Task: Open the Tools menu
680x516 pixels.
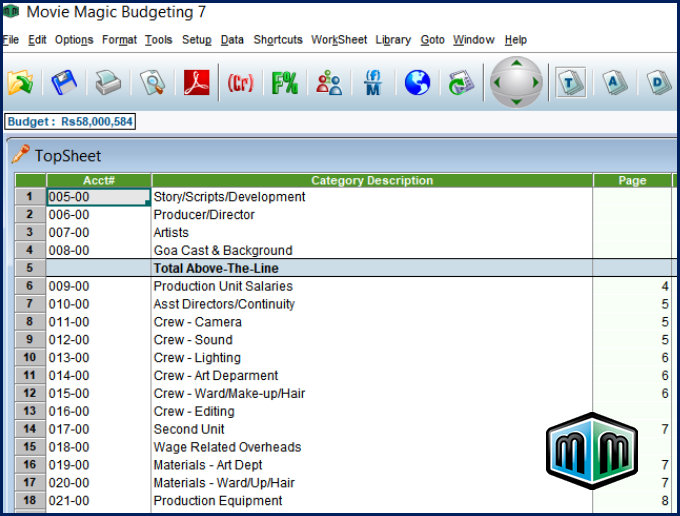Action: tap(158, 40)
